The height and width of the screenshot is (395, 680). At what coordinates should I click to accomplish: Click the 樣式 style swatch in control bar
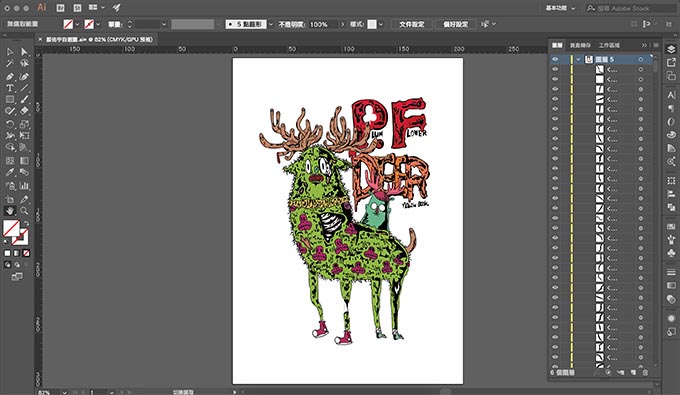tap(372, 24)
